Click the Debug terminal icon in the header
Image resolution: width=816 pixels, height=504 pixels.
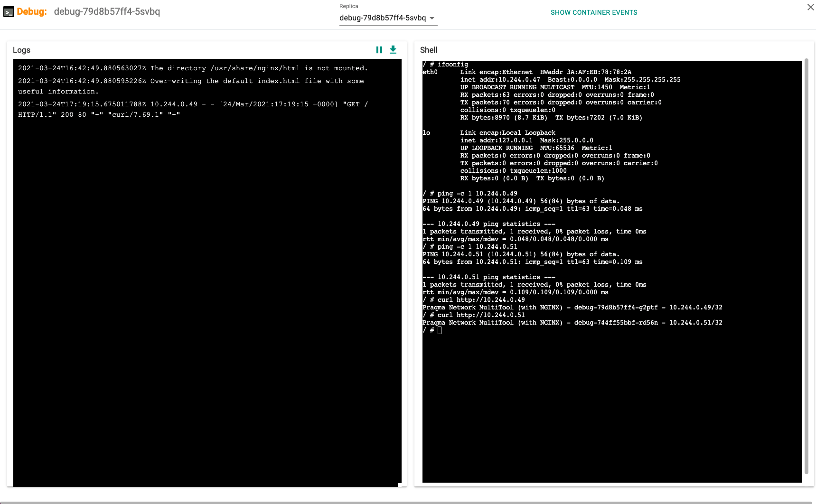[9, 11]
